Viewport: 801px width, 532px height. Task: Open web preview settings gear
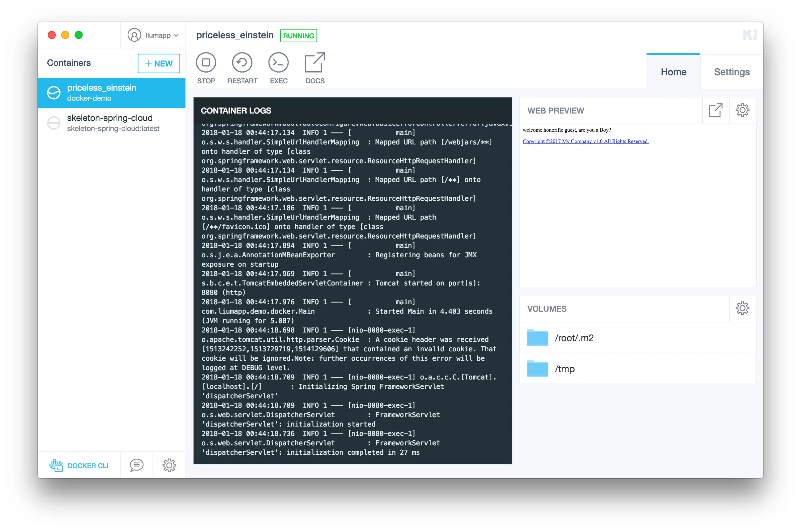742,110
